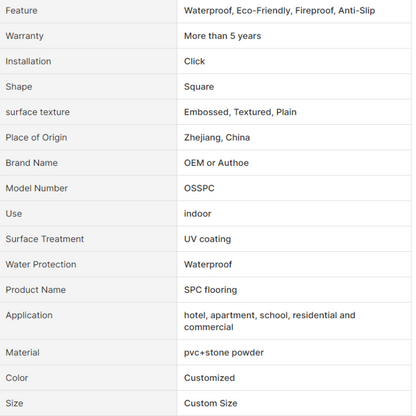Click the Feature list 'Waterproof, Eco-Friendly' text
The height and width of the screenshot is (416, 416).
(237, 11)
